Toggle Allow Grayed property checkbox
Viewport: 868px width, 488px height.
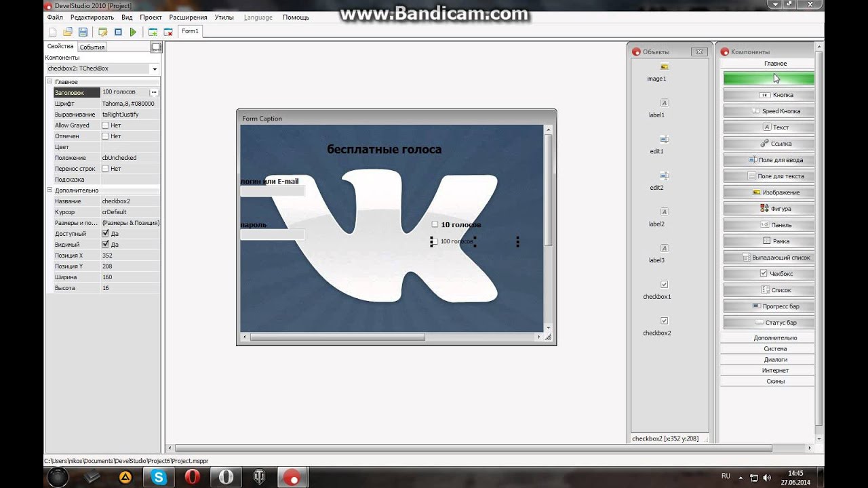tap(105, 125)
